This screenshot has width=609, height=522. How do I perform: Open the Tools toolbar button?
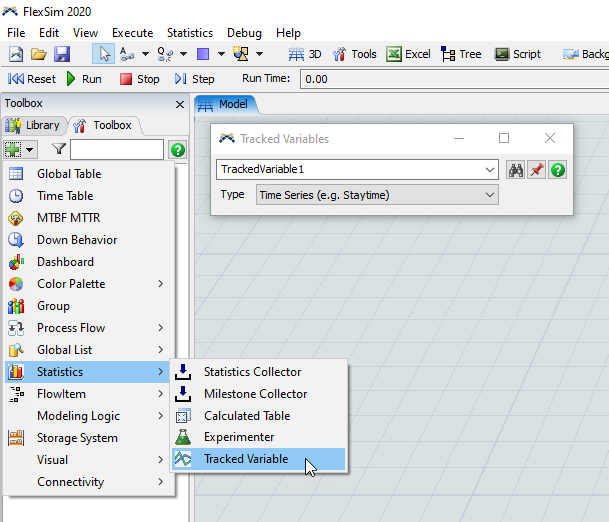(355, 54)
